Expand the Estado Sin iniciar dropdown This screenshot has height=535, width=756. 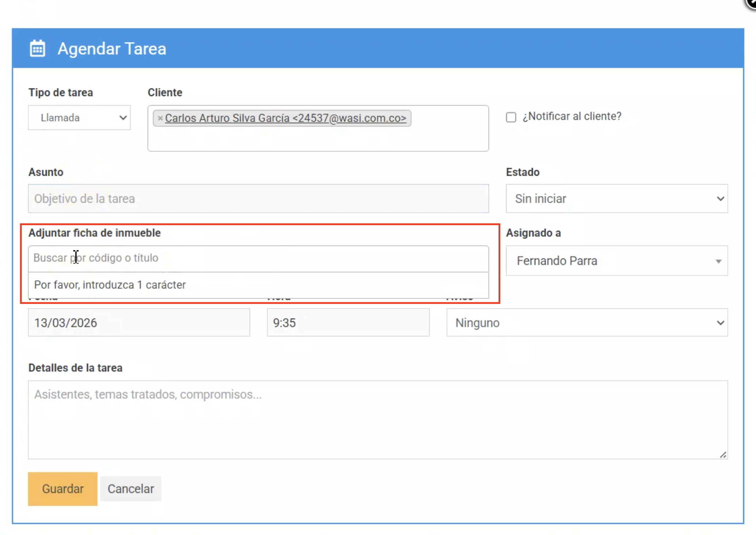coord(616,198)
